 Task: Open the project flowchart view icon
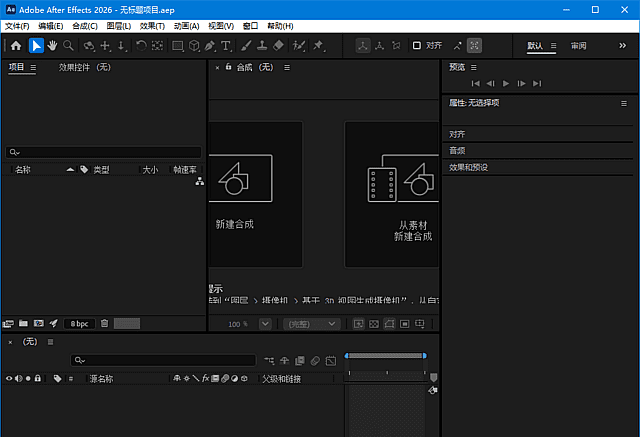200,182
